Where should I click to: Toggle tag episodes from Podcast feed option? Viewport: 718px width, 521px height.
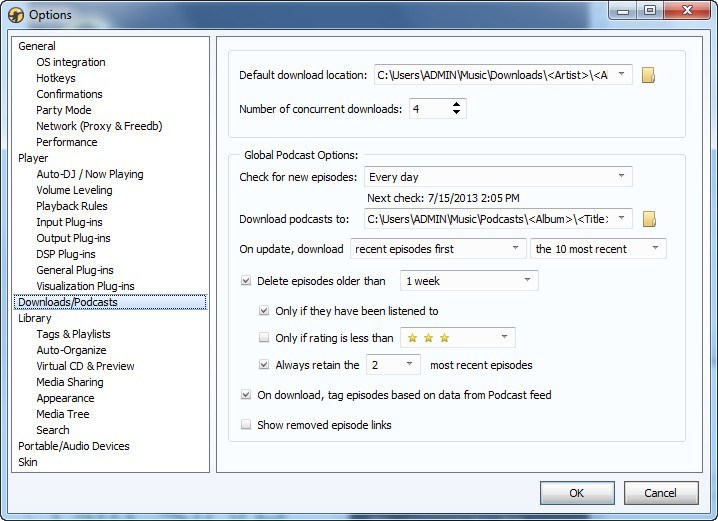coord(246,395)
